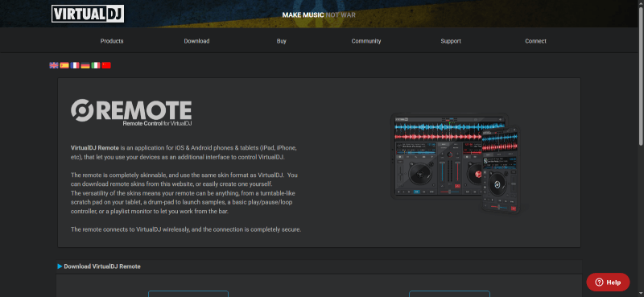Open the Products menu

click(x=112, y=41)
